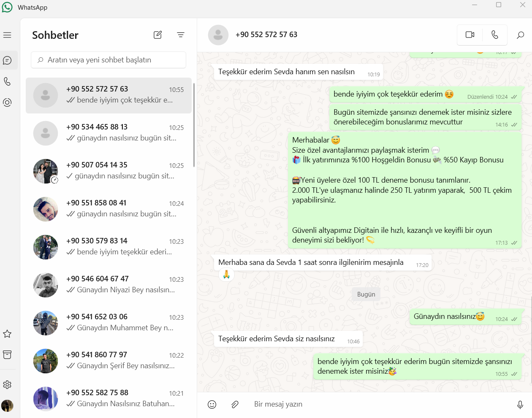Open the chat filter options
The width and height of the screenshot is (532, 418).
(x=181, y=35)
